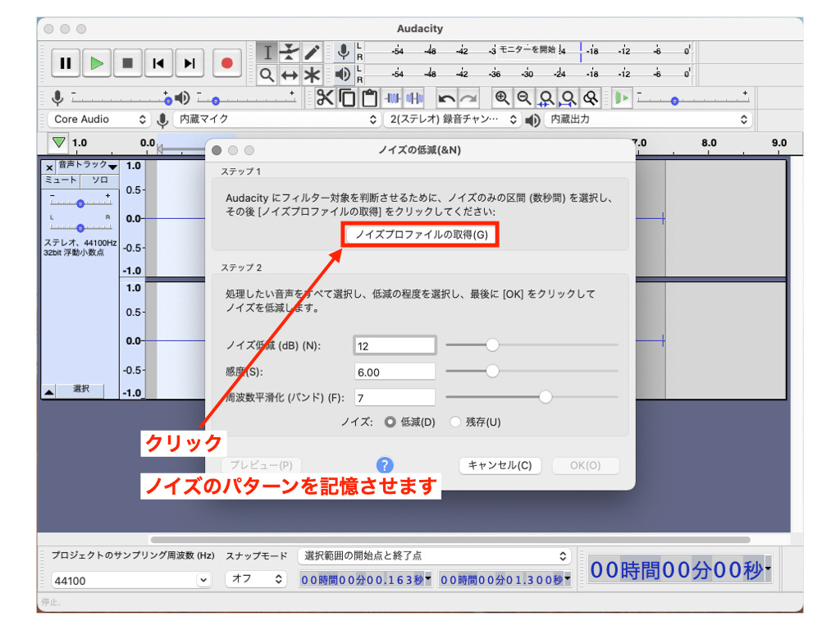This screenshot has width=840, height=630.
Task: Click the track 選択 button
Action: (81, 390)
